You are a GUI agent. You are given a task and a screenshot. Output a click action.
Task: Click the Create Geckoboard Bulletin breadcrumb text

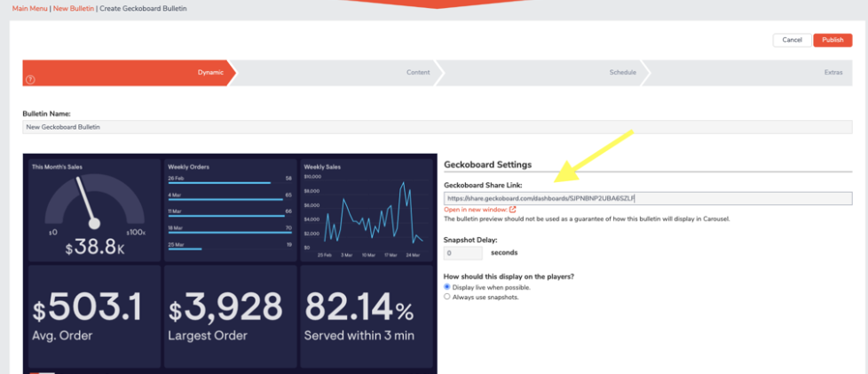pyautogui.click(x=143, y=9)
